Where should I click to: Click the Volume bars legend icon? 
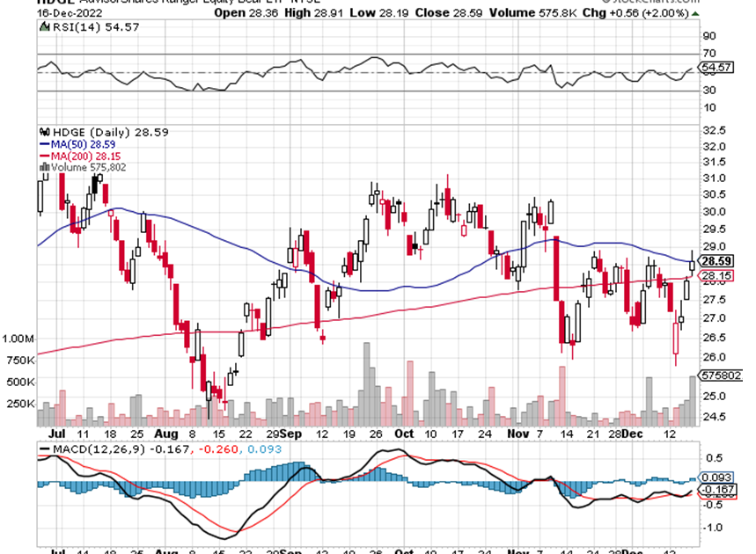point(44,167)
